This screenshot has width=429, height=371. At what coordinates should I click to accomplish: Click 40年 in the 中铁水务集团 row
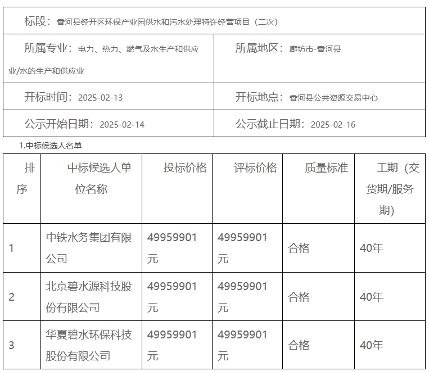(x=371, y=248)
